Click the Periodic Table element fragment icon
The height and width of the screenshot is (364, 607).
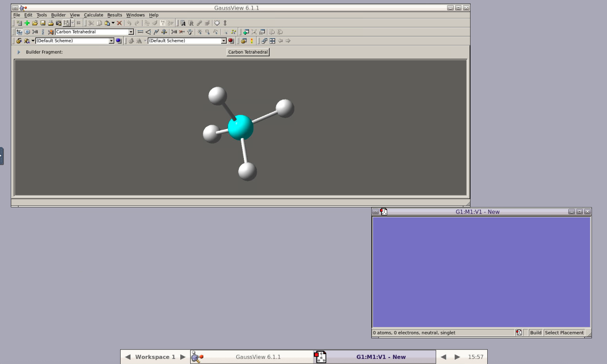tap(19, 32)
